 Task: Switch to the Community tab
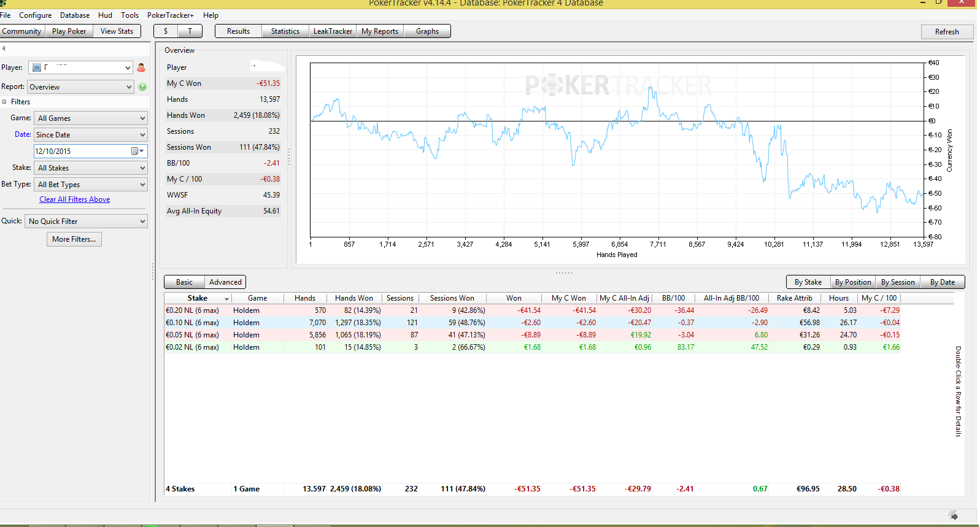22,31
